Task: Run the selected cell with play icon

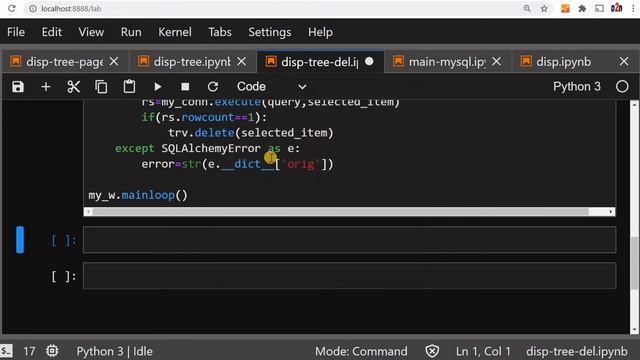Action: coord(158,87)
